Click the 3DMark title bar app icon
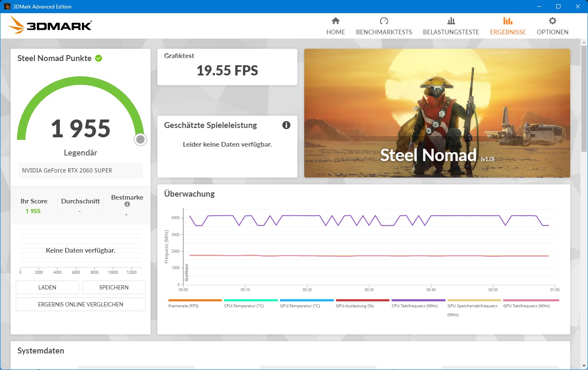 point(7,6)
